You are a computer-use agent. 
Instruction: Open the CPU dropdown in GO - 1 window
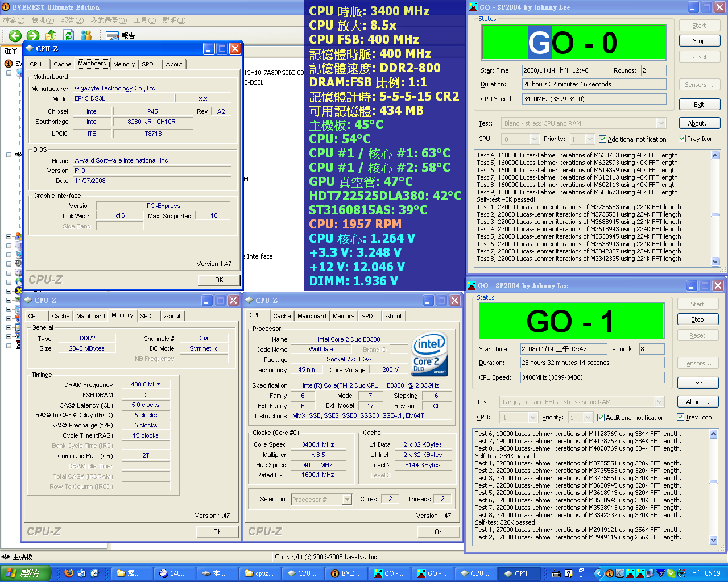click(533, 417)
